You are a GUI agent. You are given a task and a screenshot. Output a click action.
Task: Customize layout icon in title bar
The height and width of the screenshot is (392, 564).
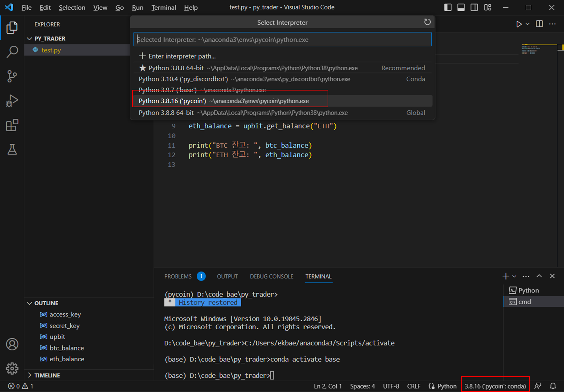[488, 7]
